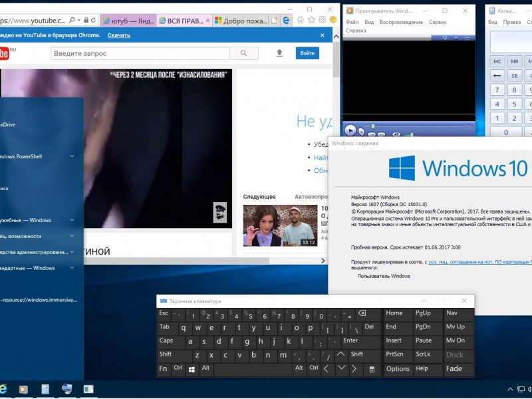
Task: Close the ВСЯ ПРАВ... browser tab
Action: [208, 21]
